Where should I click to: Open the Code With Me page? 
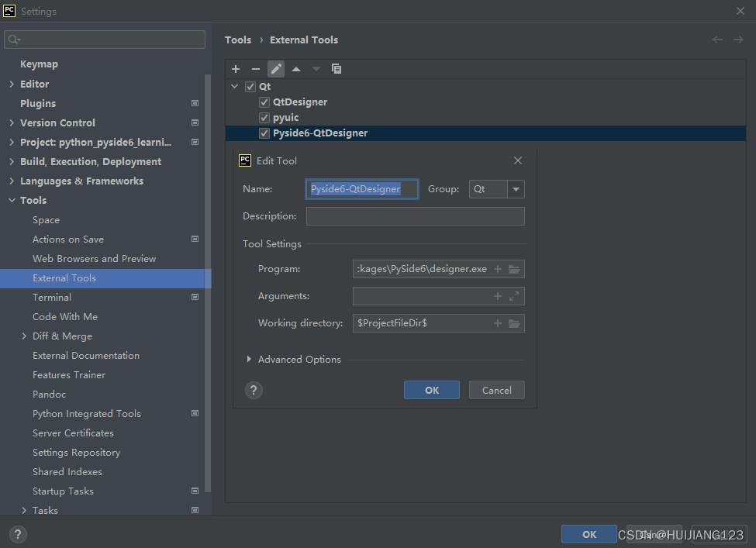click(65, 317)
